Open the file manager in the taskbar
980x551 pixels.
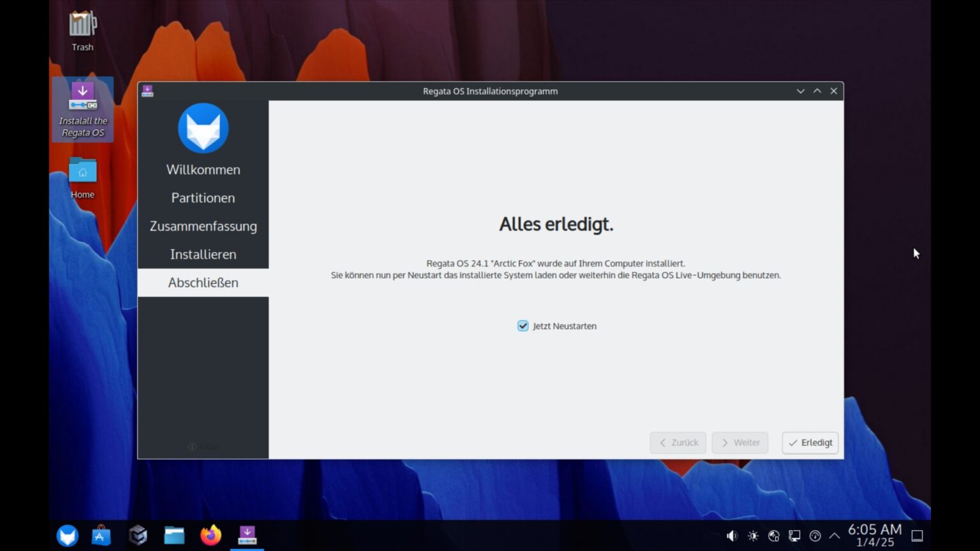174,535
